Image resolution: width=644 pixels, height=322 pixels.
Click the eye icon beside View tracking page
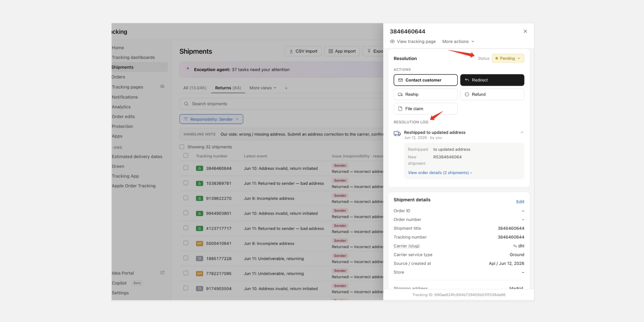click(x=392, y=41)
